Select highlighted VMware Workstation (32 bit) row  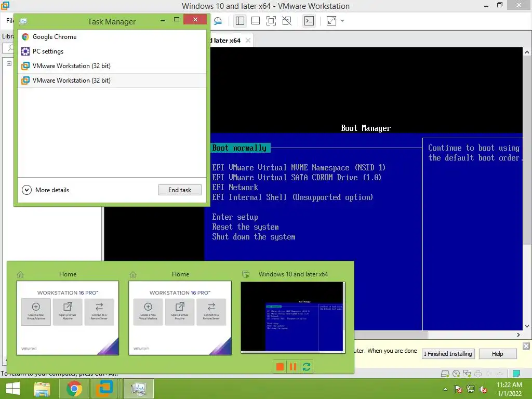click(112, 81)
